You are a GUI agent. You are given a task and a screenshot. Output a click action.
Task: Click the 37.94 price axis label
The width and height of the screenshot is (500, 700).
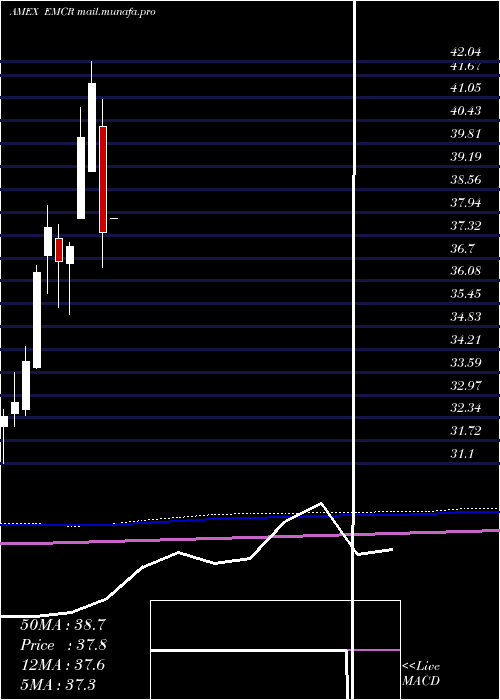coord(466,203)
